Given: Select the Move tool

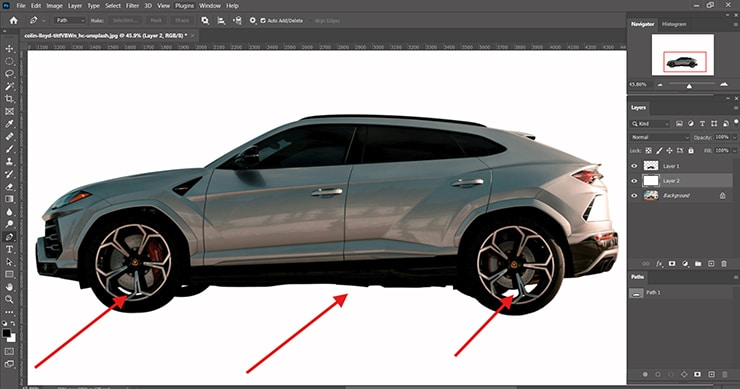Looking at the screenshot, I should [9, 49].
